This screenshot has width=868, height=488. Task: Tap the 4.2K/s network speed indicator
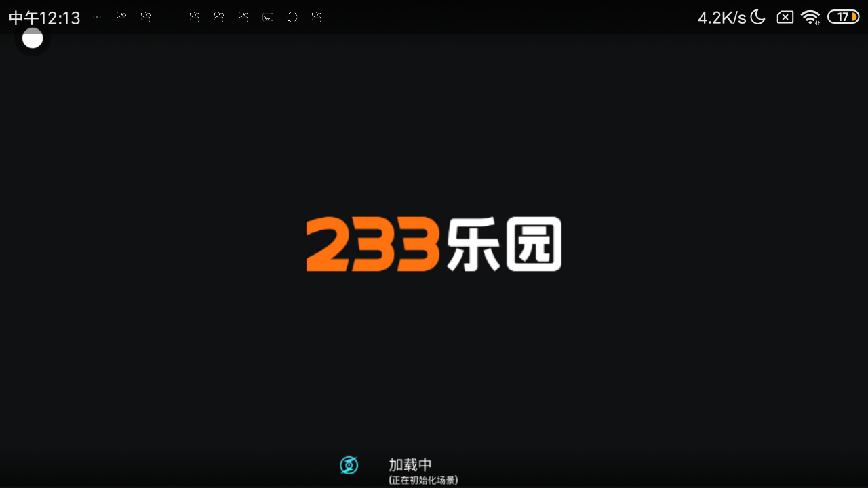coord(722,18)
